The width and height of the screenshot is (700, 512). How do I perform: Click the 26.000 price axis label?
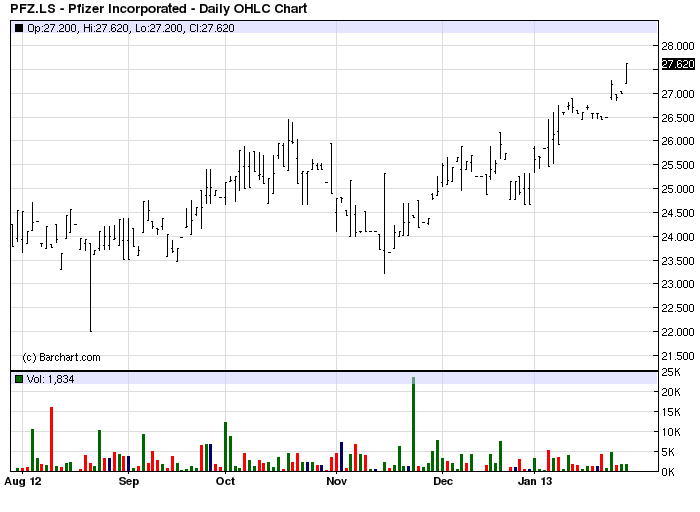[678, 141]
